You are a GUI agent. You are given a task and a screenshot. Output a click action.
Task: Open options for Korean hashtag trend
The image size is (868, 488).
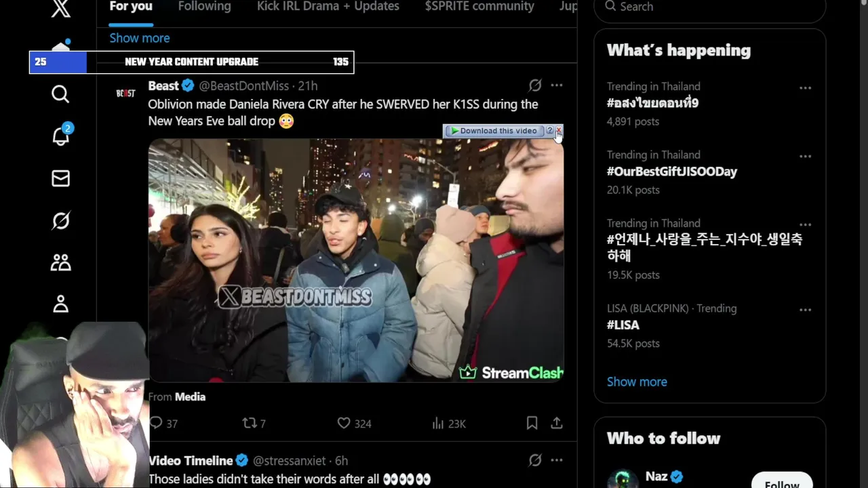(x=806, y=224)
